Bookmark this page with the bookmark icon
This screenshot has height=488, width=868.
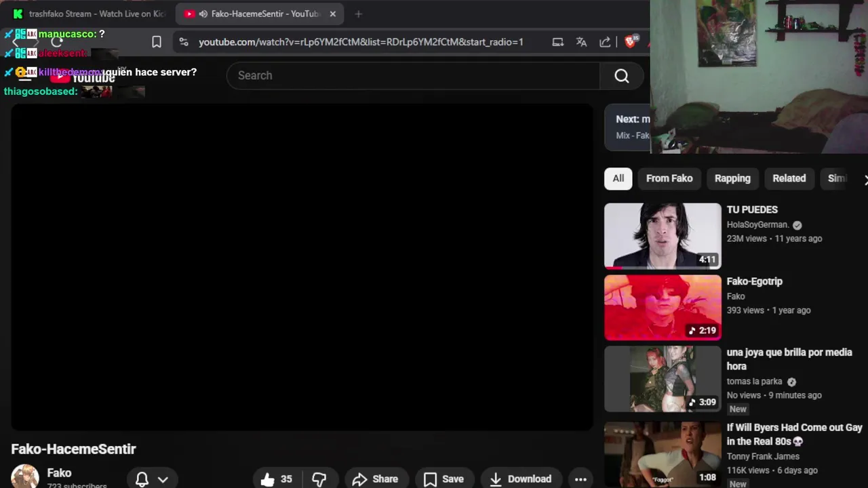click(157, 42)
